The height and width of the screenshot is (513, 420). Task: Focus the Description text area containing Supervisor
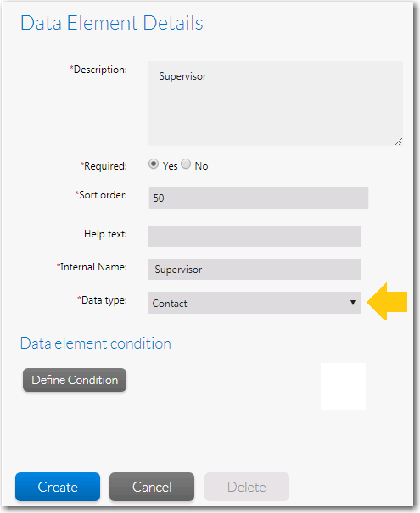click(x=276, y=103)
